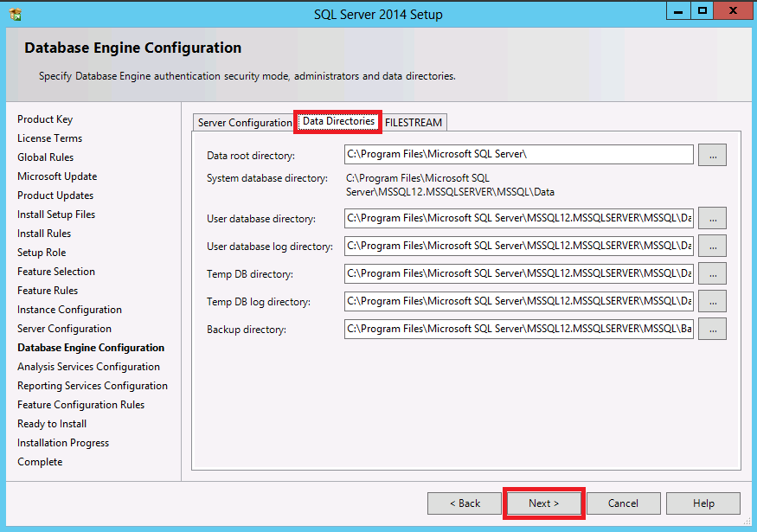This screenshot has height=532, width=757.
Task: Select the Server Configuration step in sidebar
Action: (x=64, y=329)
